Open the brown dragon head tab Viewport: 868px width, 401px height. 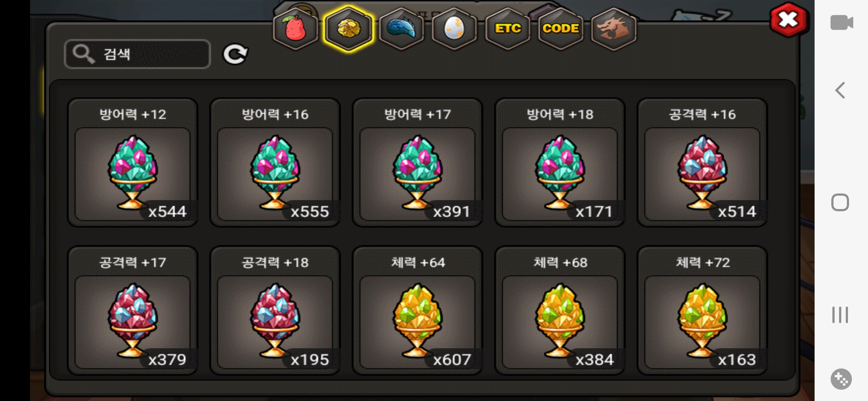pyautogui.click(x=614, y=29)
